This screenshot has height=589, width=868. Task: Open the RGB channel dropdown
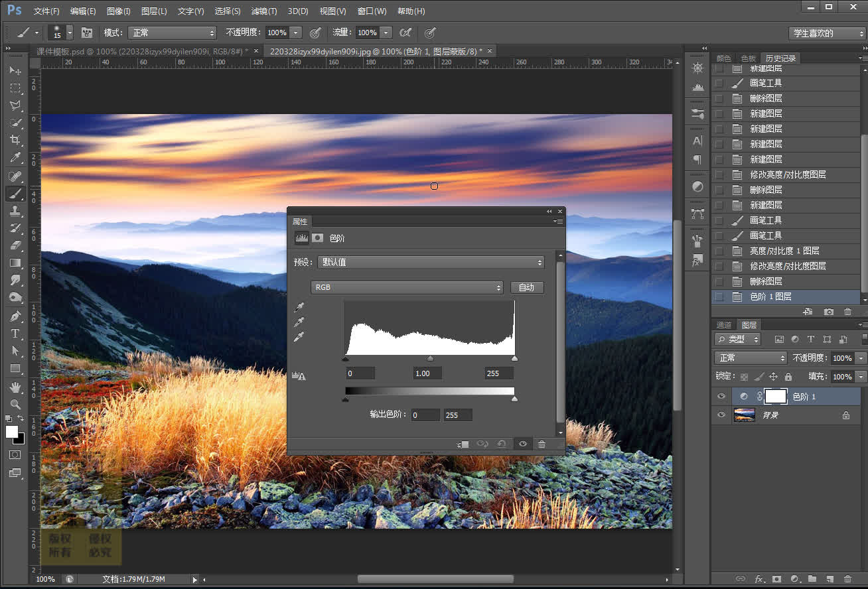click(x=407, y=287)
